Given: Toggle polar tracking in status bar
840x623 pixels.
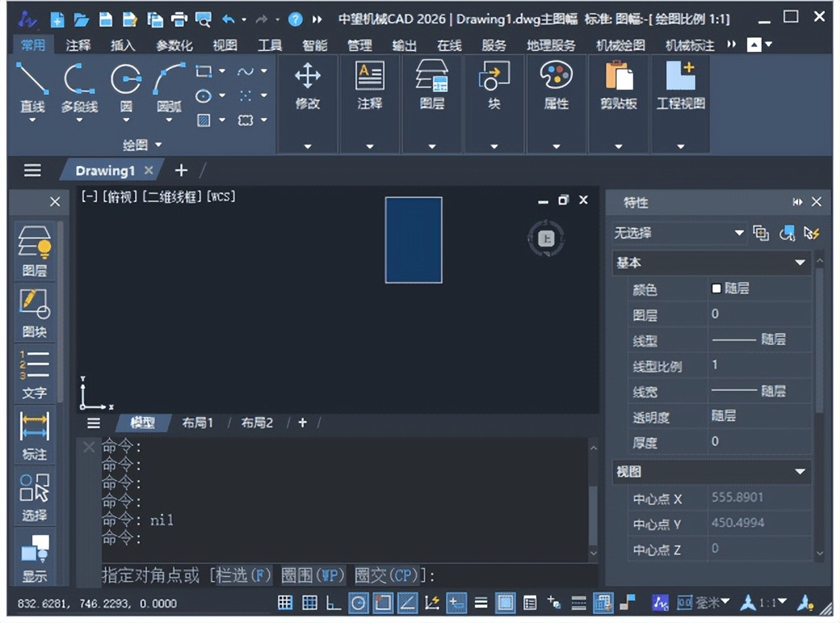Looking at the screenshot, I should 358,603.
